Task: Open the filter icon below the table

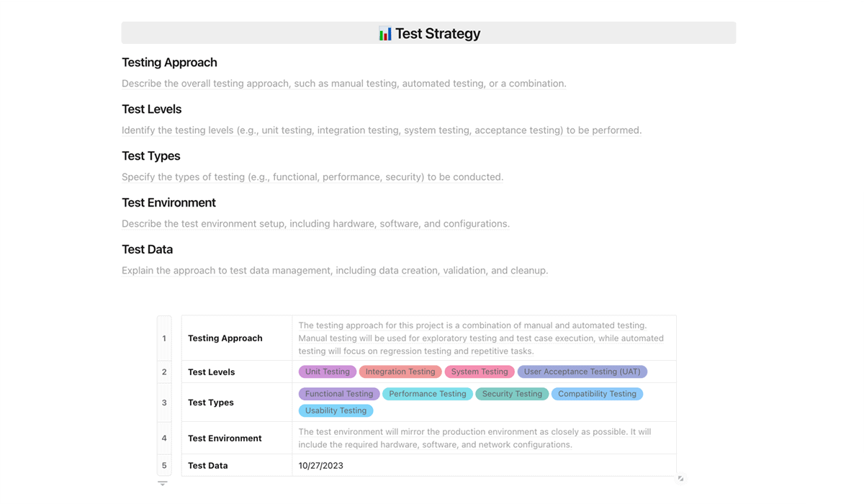Action: tap(163, 484)
